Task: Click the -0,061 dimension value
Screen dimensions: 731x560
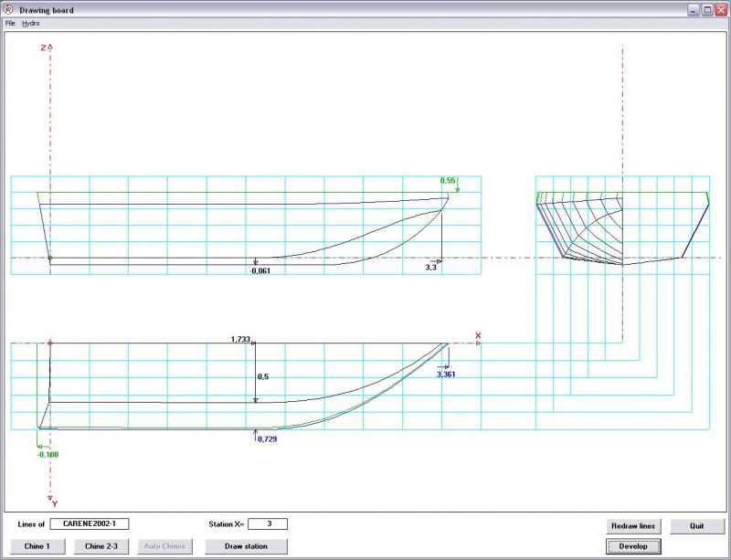Action: [x=260, y=271]
